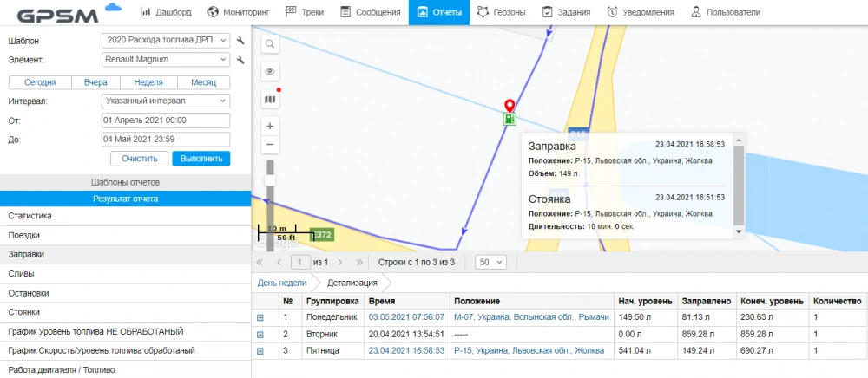
Task: Open rows per page dropdown showing 50
Action: pyautogui.click(x=491, y=261)
